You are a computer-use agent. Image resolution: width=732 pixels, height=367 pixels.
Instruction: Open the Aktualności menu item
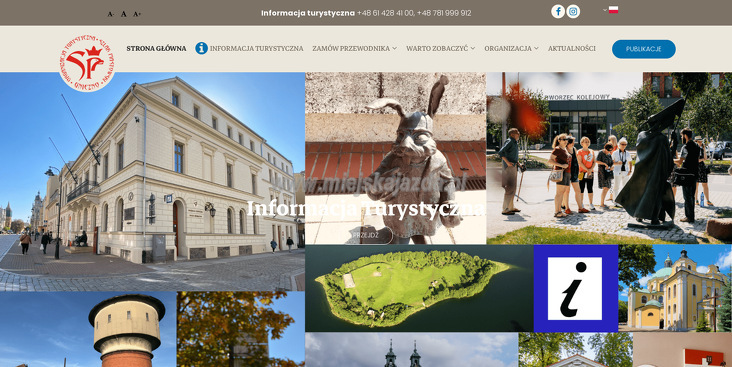pos(572,48)
